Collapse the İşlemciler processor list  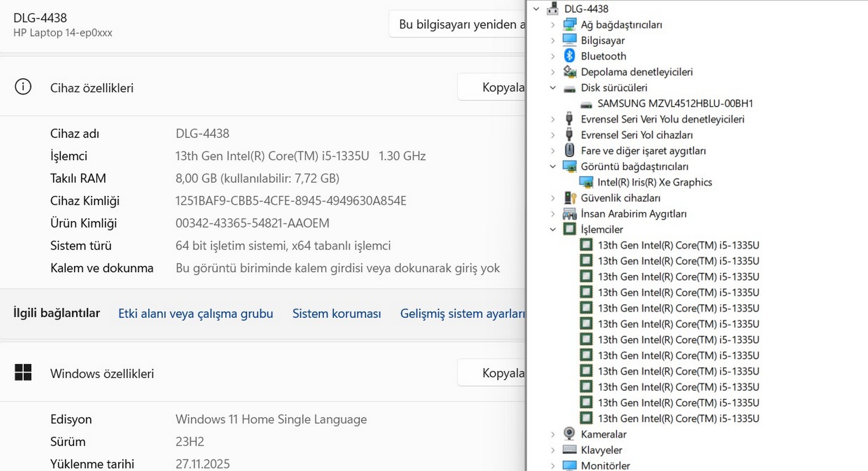coord(553,229)
